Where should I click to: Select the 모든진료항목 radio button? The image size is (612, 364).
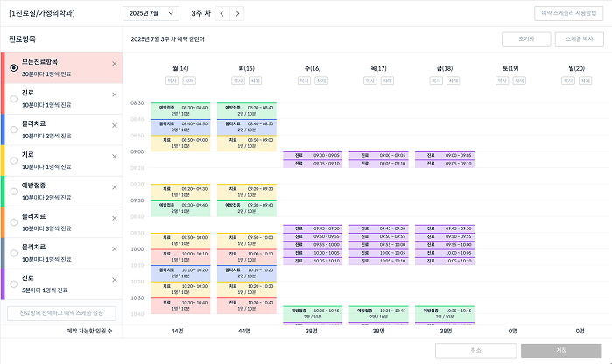13,67
